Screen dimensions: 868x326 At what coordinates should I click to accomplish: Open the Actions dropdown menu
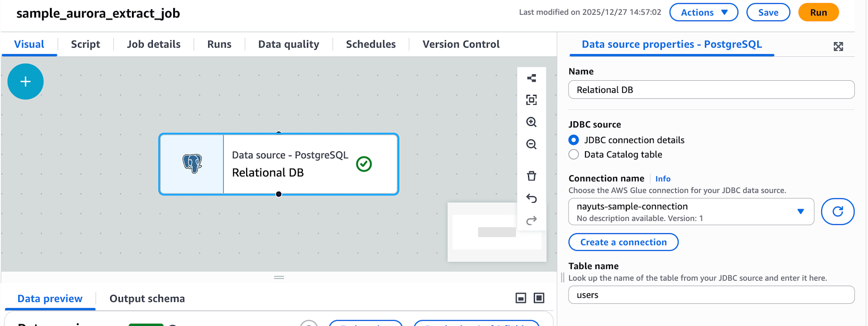(704, 13)
